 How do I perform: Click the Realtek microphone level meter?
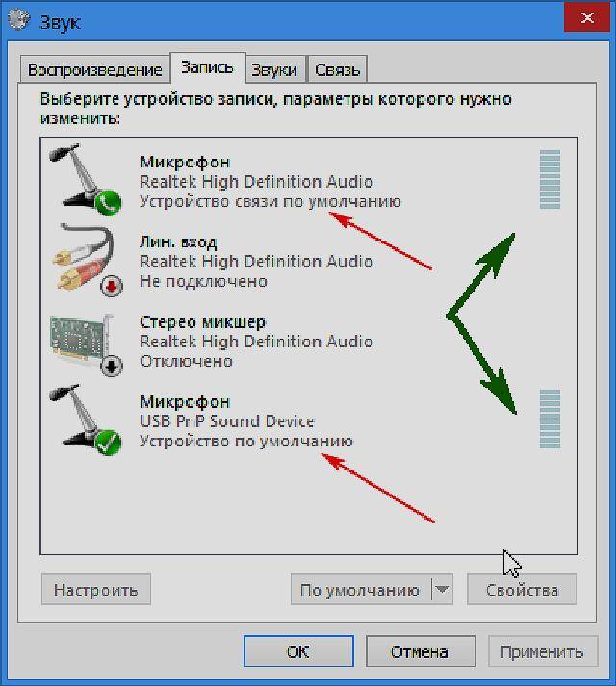pyautogui.click(x=550, y=179)
